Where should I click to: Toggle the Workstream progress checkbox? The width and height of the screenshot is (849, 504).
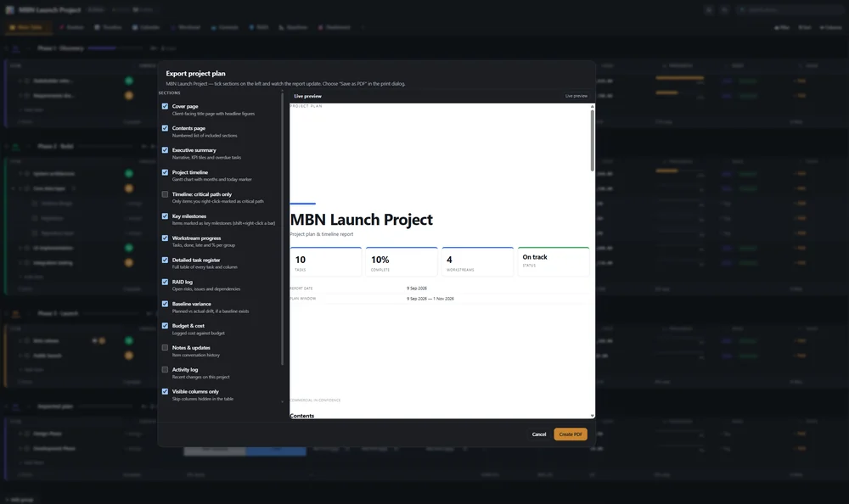coord(166,238)
